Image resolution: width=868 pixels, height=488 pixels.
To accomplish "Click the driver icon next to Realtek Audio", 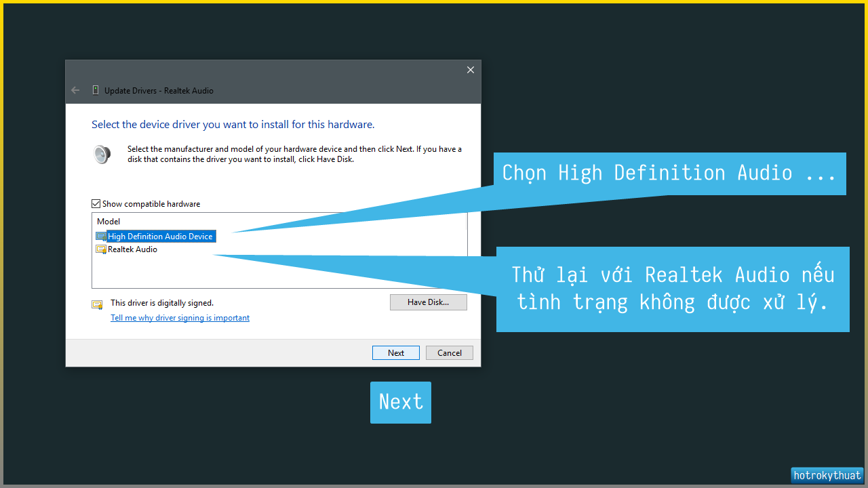I will (x=101, y=249).
